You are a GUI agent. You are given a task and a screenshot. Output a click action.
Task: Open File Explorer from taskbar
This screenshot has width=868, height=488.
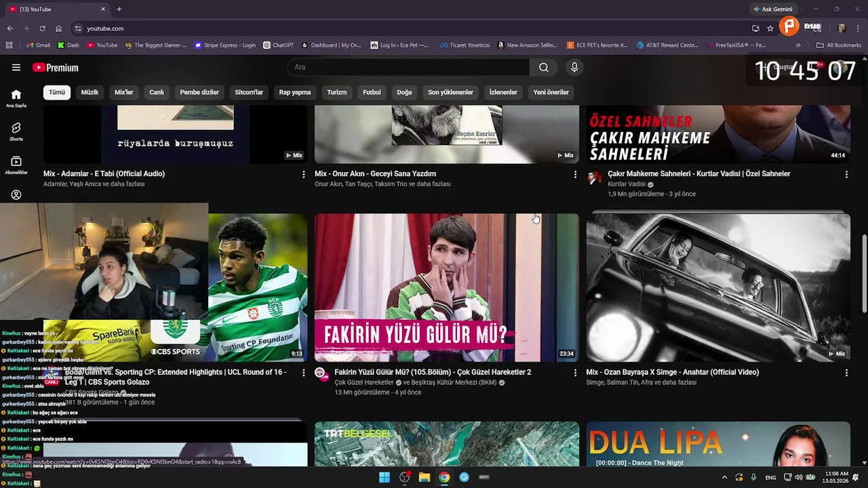point(425,477)
